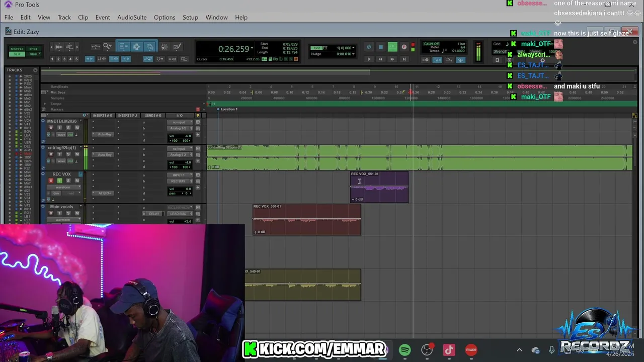Enable Slip edit mode

(x=17, y=54)
